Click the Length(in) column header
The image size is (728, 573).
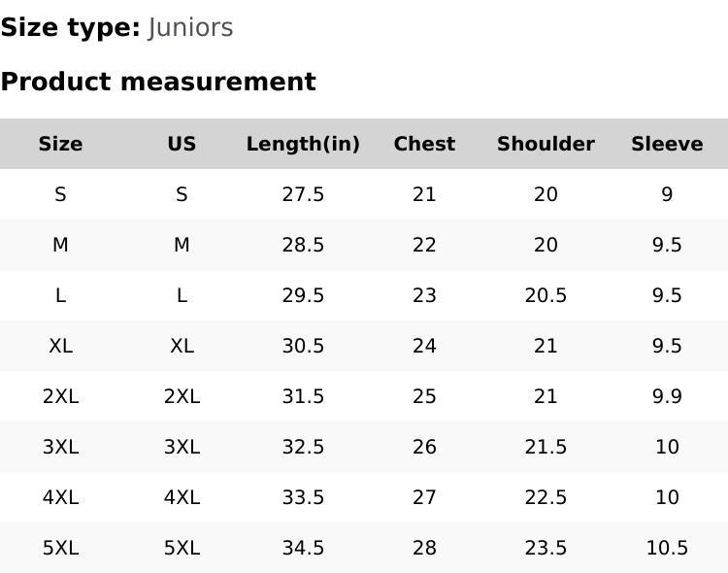click(x=303, y=144)
